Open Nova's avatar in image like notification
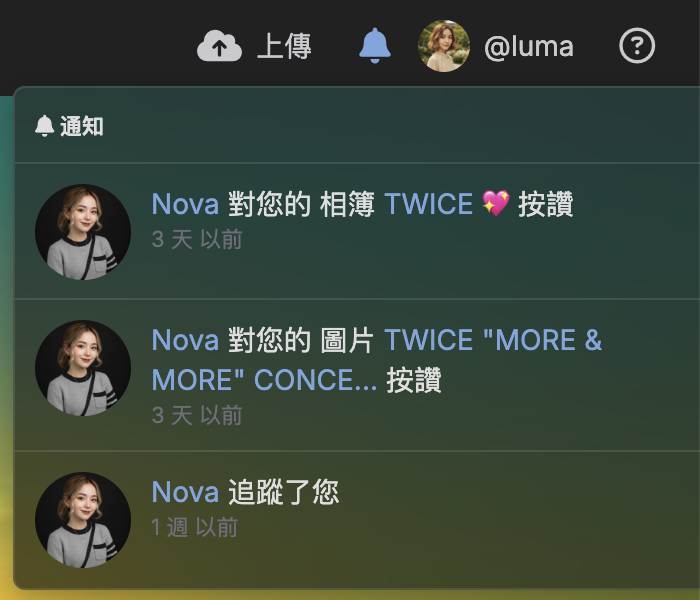This screenshot has width=700, height=600. point(83,368)
